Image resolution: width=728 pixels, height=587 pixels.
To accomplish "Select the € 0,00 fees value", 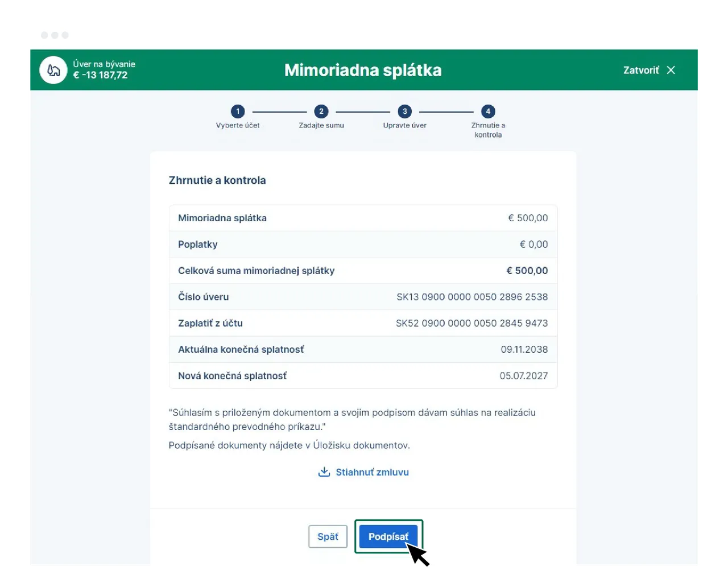I will click(533, 244).
